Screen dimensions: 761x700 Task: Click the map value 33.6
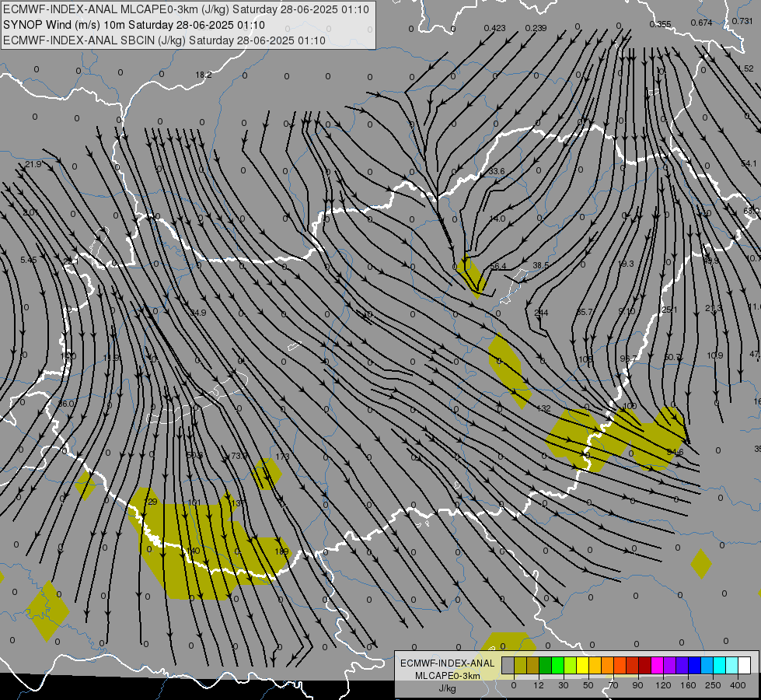click(497, 171)
